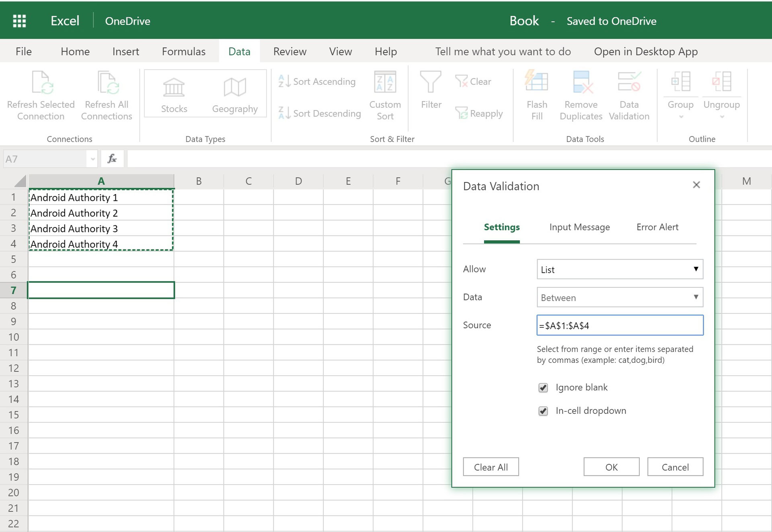The width and height of the screenshot is (772, 532).
Task: Toggle the In-cell dropdown checkbox
Action: [x=543, y=411]
